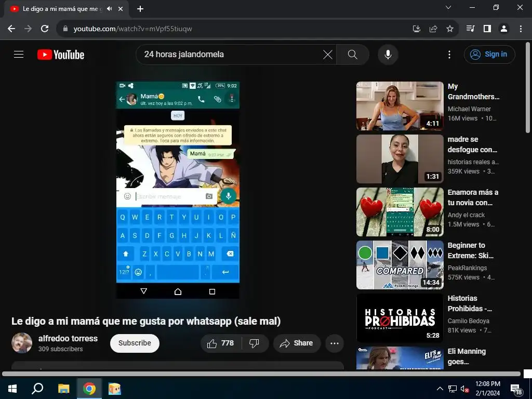
Task: Open Beginner to Extreme Ski thumbnail
Action: point(400,264)
